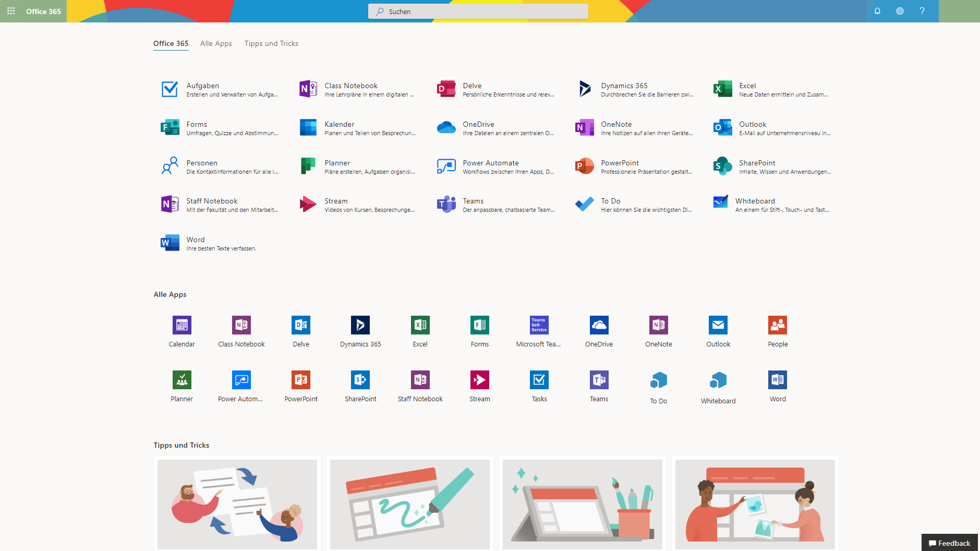Switch to the Alle Apps tab
Image resolution: width=980 pixels, height=551 pixels.
click(216, 43)
